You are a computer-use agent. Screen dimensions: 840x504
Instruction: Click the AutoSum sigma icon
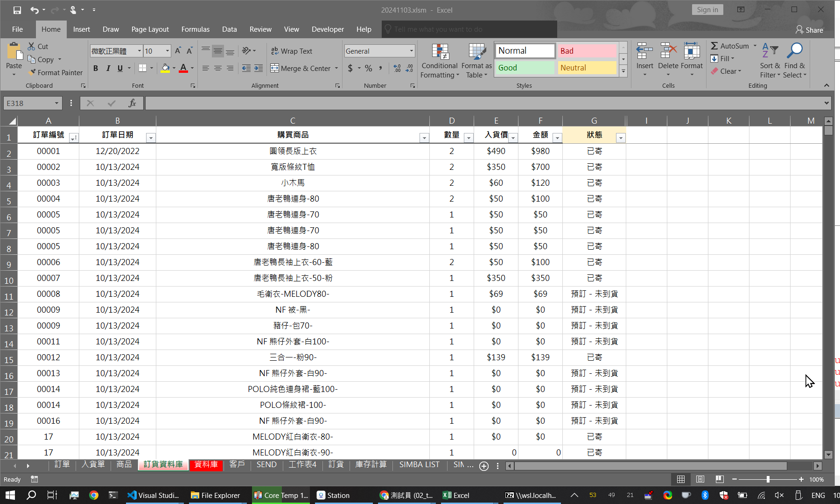pos(714,46)
